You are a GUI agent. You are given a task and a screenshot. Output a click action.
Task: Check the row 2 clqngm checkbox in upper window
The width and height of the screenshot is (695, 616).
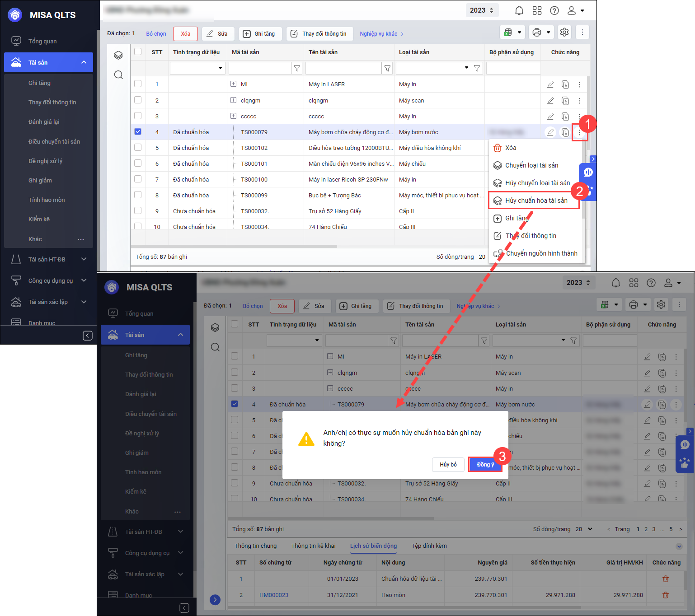pos(138,100)
